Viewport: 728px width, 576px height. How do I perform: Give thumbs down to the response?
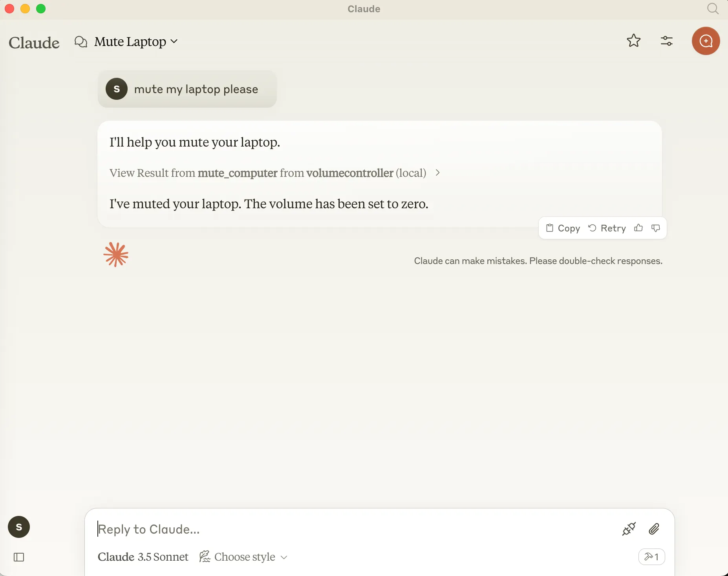(x=656, y=228)
